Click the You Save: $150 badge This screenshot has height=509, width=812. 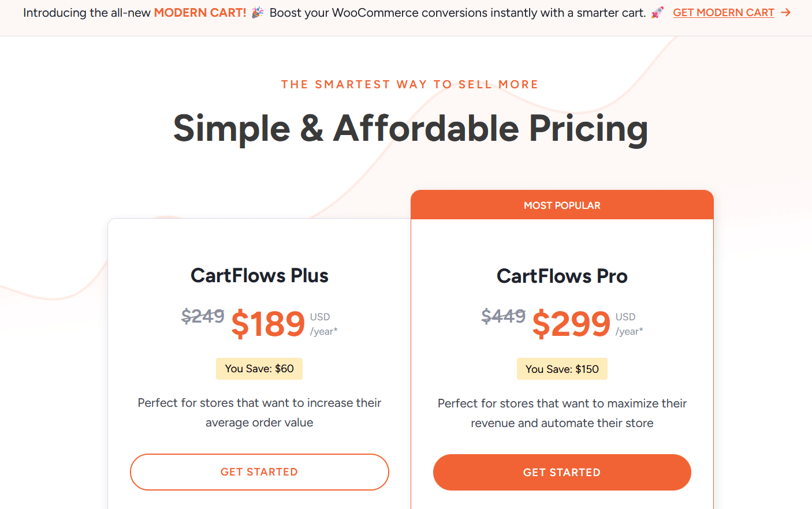[562, 369]
